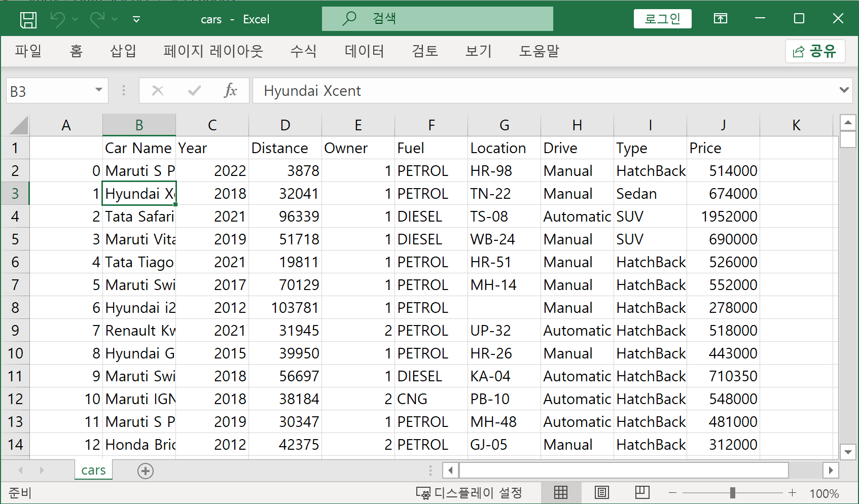
Task: Click the Select All corner triangle
Action: 18,125
